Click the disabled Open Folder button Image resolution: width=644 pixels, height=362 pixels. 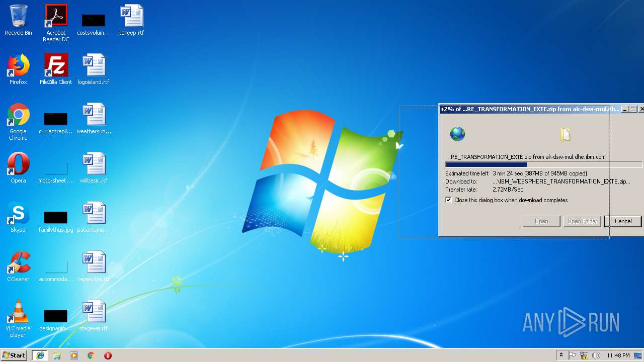pos(582,221)
